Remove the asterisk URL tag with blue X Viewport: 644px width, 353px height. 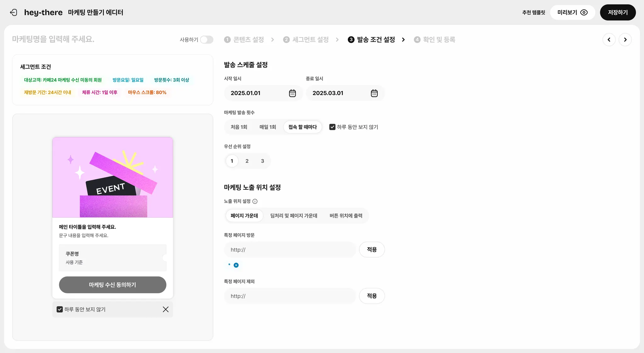236,265
